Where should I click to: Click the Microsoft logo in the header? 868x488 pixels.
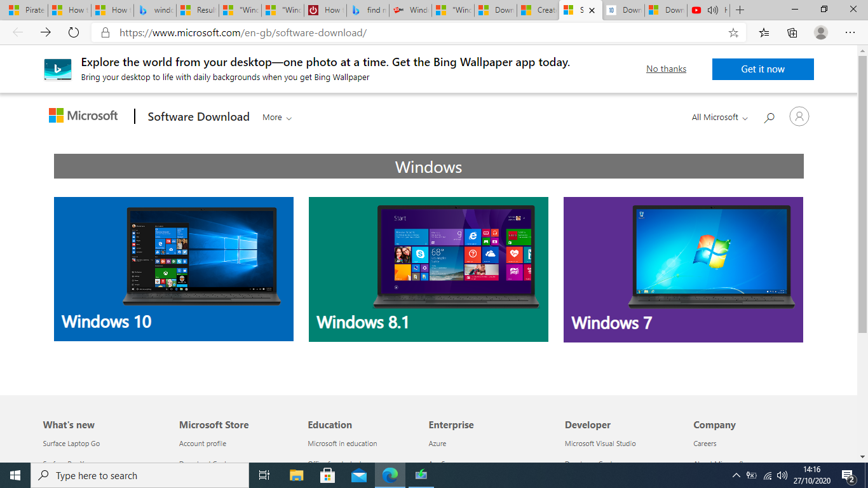(x=83, y=115)
